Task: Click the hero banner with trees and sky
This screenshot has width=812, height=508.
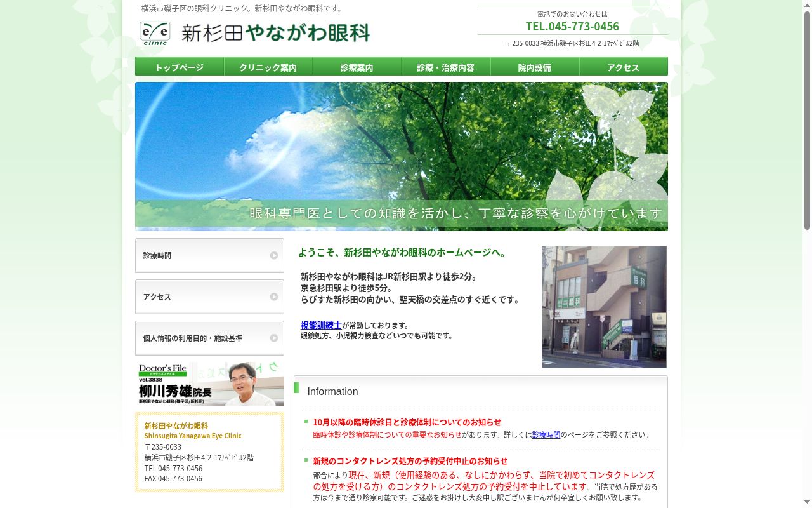Action: point(402,156)
